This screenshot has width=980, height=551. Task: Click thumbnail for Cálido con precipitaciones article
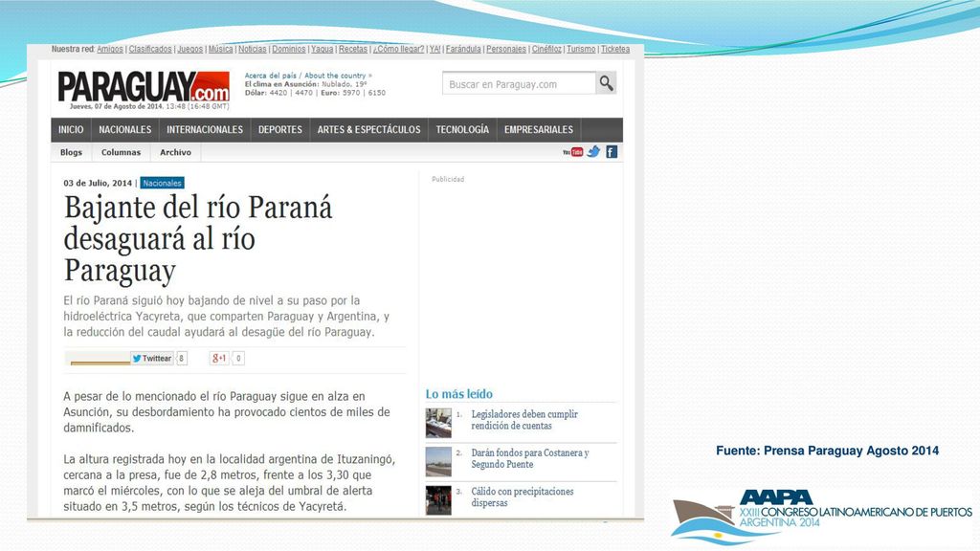[x=438, y=500]
